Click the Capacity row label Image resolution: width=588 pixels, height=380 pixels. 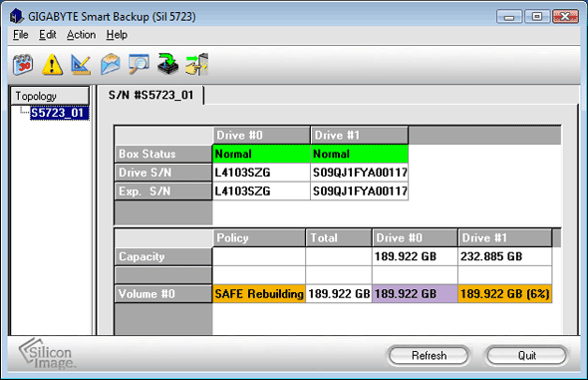pyautogui.click(x=163, y=256)
